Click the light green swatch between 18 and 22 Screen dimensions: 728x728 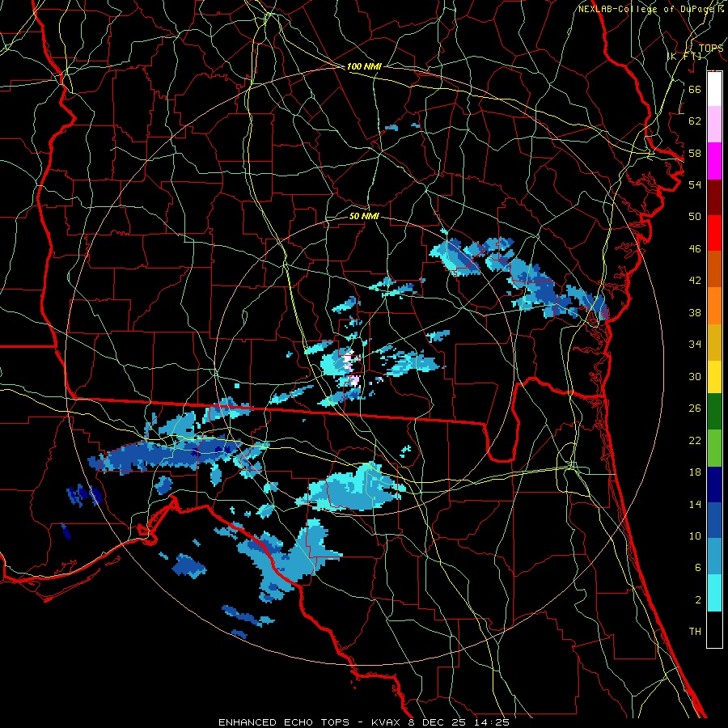[714, 448]
